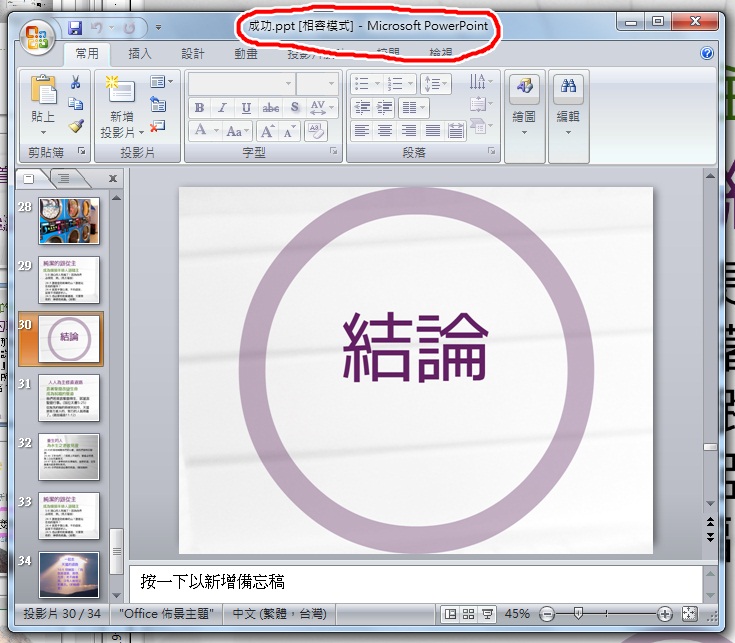735x643 pixels.
Task: Switch to 插入 Insert tab
Action: point(140,53)
